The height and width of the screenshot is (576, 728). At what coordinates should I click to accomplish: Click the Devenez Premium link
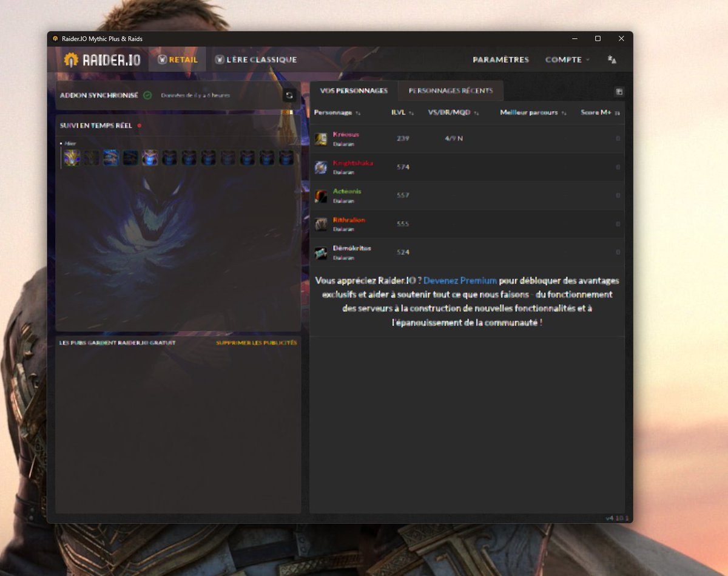460,280
